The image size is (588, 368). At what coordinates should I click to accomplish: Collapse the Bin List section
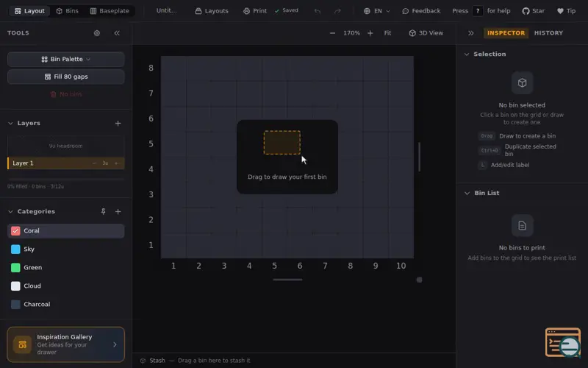click(467, 193)
